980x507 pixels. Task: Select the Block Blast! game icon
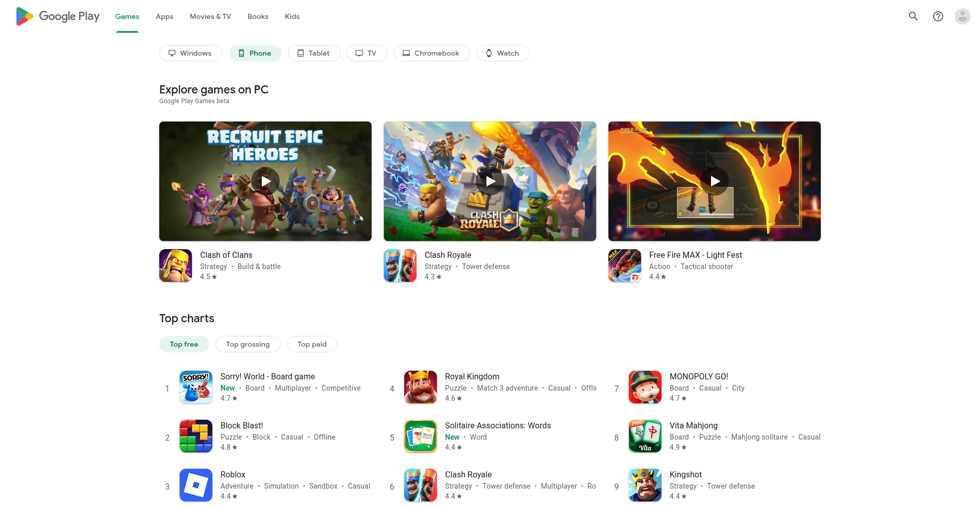(195, 436)
